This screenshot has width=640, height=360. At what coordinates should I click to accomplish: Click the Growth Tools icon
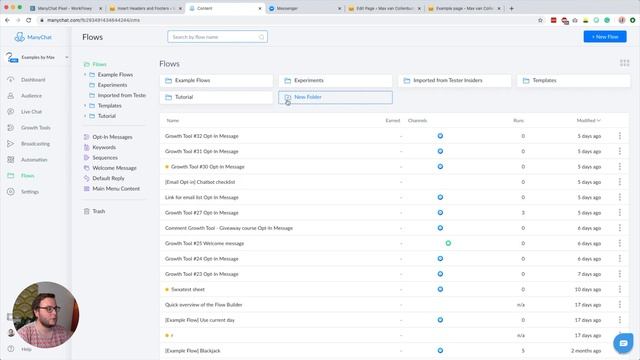11,128
